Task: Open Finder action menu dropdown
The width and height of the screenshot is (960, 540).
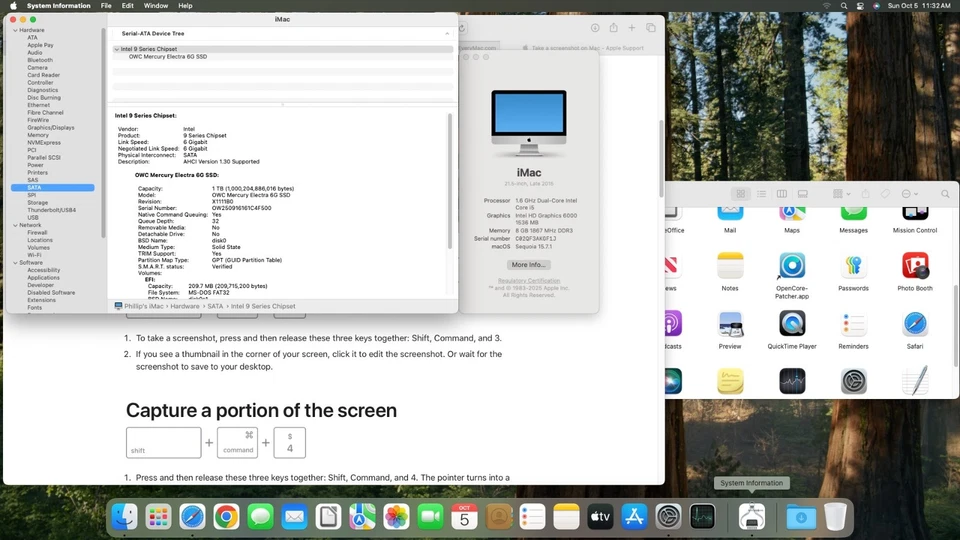Action: point(910,194)
